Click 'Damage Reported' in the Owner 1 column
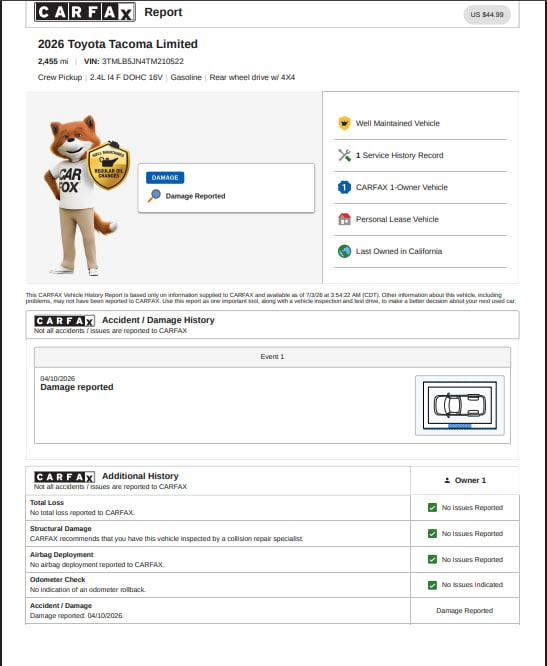This screenshot has width=547, height=666. tap(465, 610)
